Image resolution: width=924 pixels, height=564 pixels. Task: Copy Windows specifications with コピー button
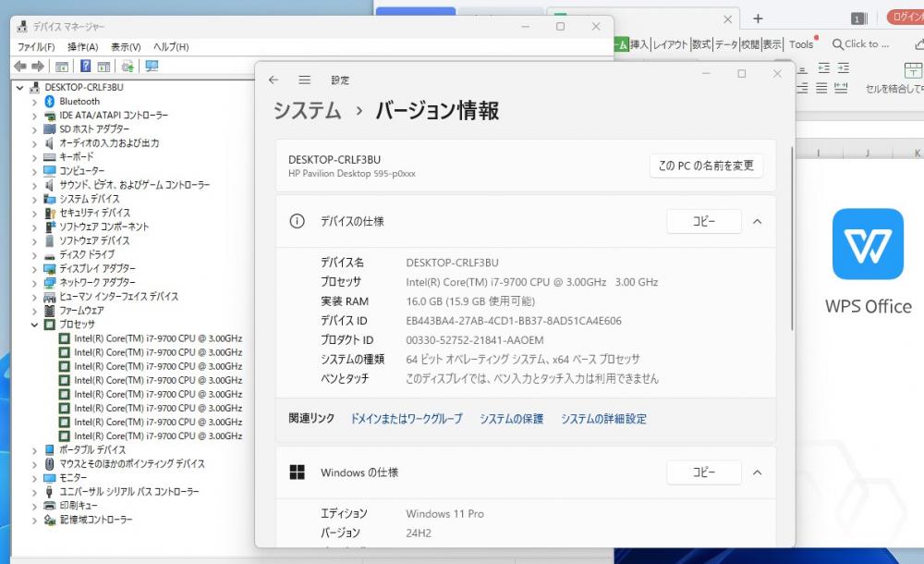click(703, 472)
